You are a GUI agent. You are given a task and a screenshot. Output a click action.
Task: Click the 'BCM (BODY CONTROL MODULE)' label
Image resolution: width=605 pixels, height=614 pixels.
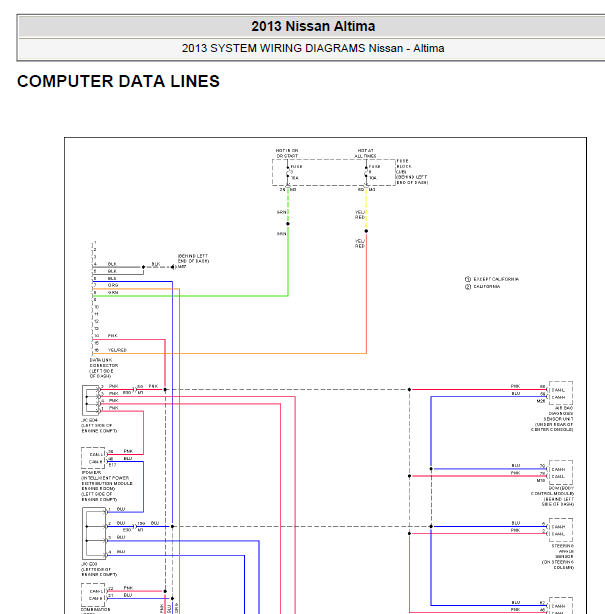pyautogui.click(x=552, y=496)
